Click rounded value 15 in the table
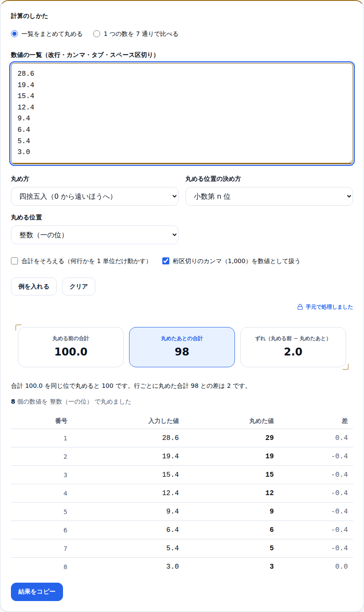The width and height of the screenshot is (364, 612). [x=269, y=475]
